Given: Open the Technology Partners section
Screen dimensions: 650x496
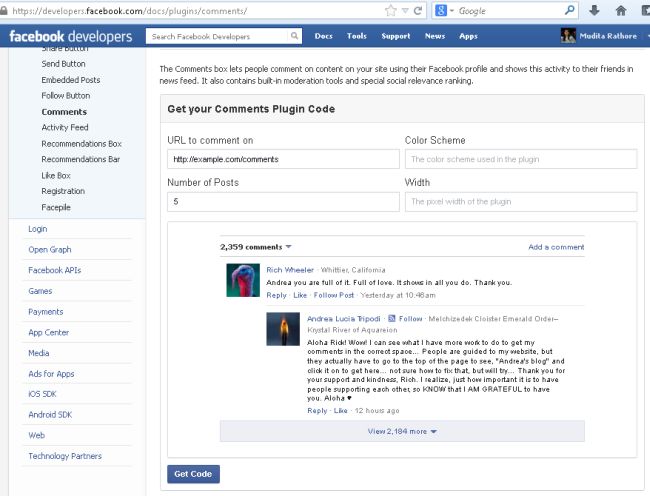Looking at the screenshot, I should pyautogui.click(x=65, y=456).
